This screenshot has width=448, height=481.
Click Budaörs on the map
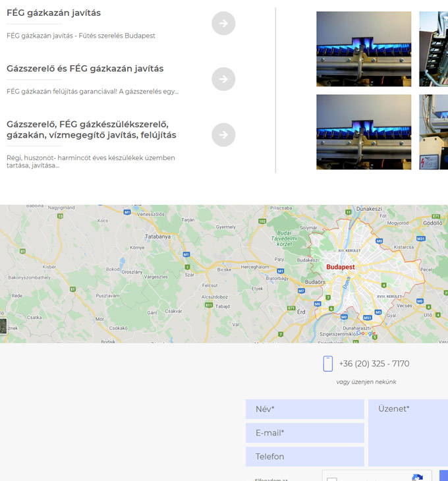[x=315, y=282]
